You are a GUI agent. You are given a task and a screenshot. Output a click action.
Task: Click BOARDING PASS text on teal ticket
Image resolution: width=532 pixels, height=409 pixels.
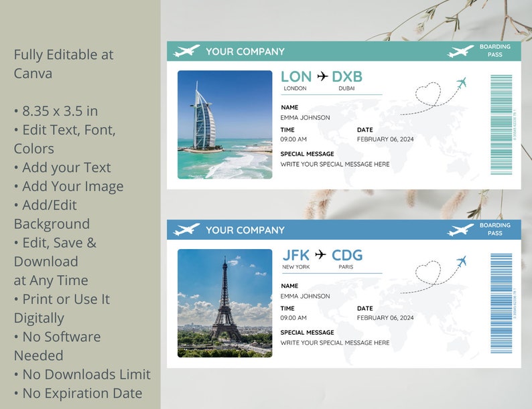click(x=494, y=50)
